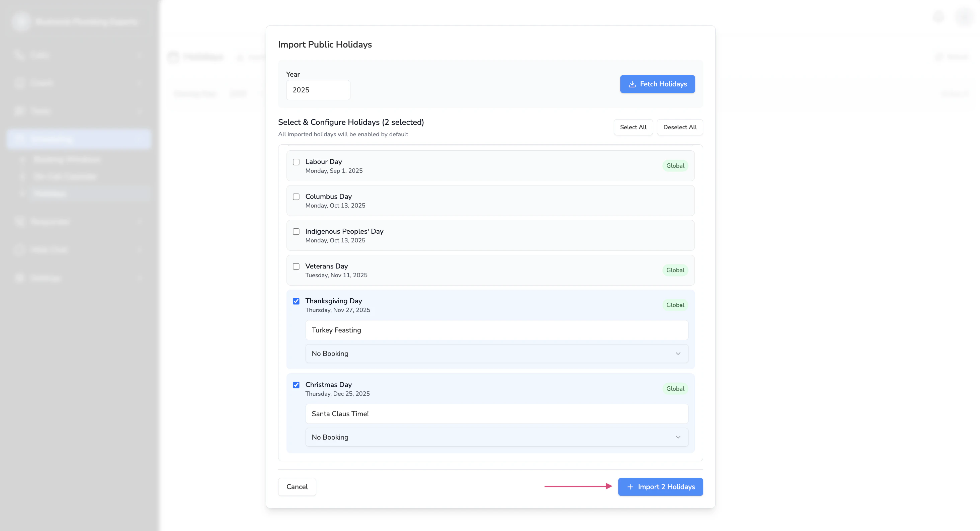Enable the Indigenous Peoples' Day checkbox
Screen dimensions: 980x531
click(x=296, y=231)
